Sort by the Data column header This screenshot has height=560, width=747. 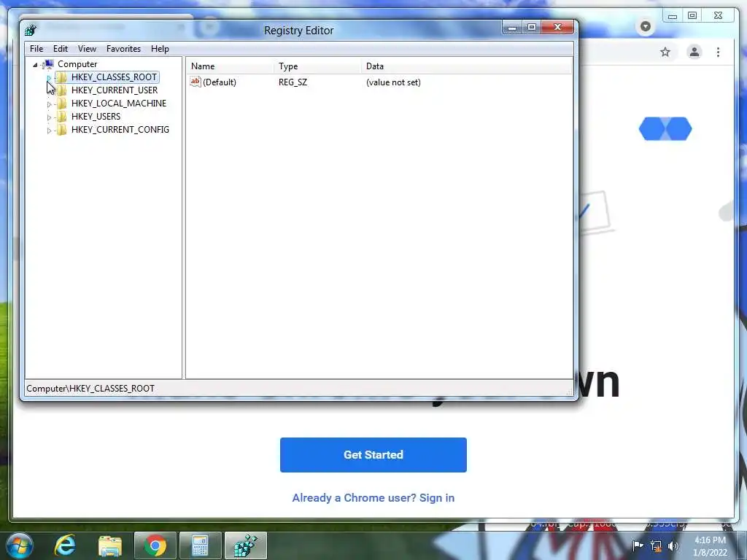click(x=466, y=66)
